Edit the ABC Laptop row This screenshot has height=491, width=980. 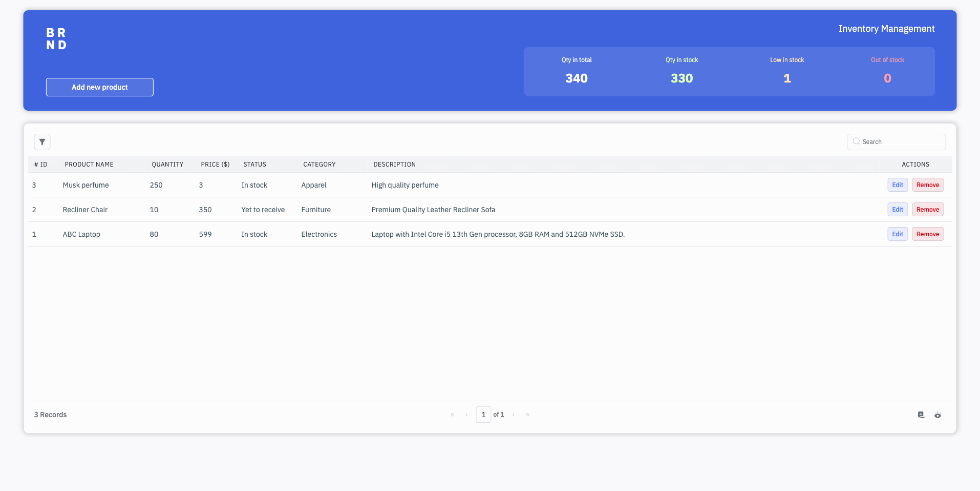[x=897, y=234]
